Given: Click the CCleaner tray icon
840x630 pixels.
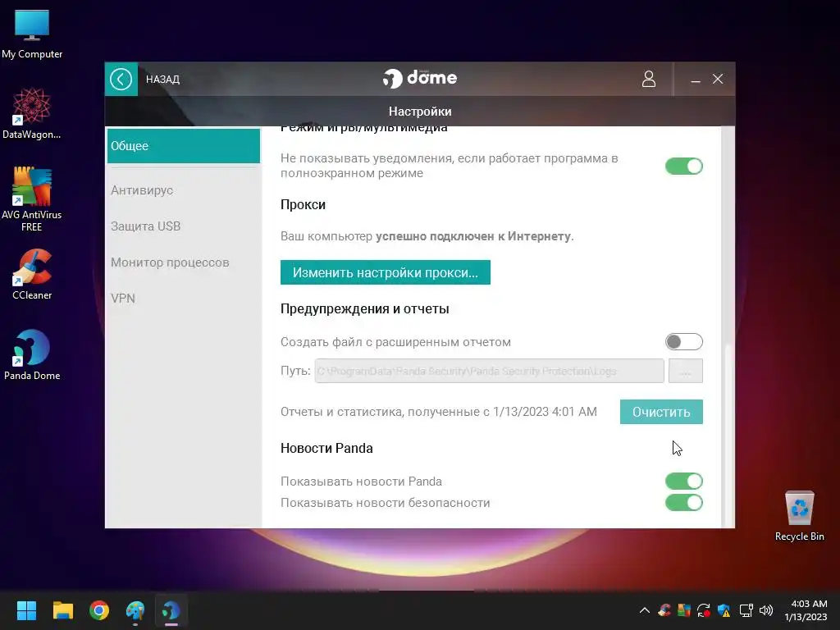Looking at the screenshot, I should click(x=664, y=610).
